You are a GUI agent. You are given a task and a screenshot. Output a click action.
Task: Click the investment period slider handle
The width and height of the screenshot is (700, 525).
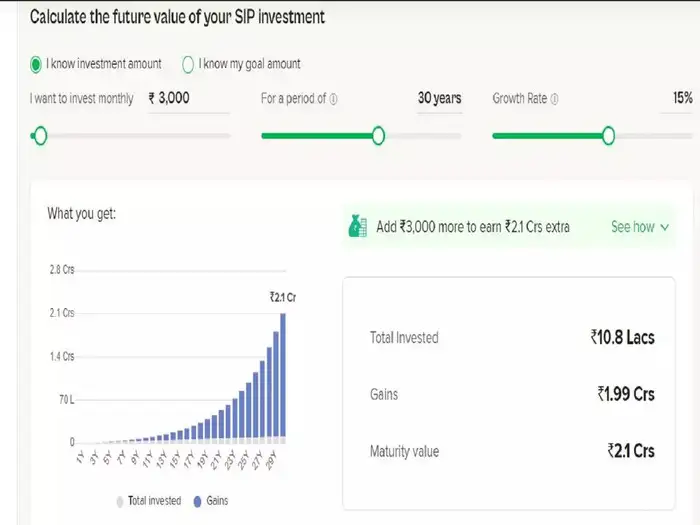pyautogui.click(x=378, y=136)
